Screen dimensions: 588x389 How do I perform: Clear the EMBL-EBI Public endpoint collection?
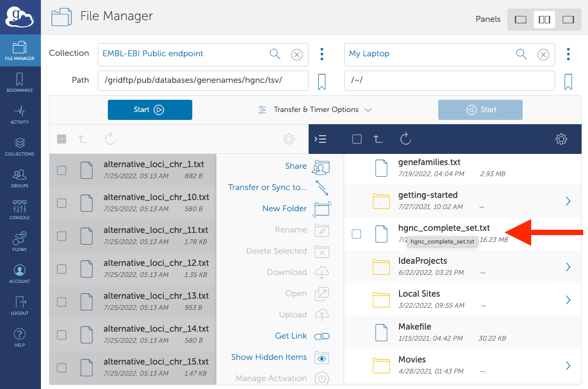(297, 54)
